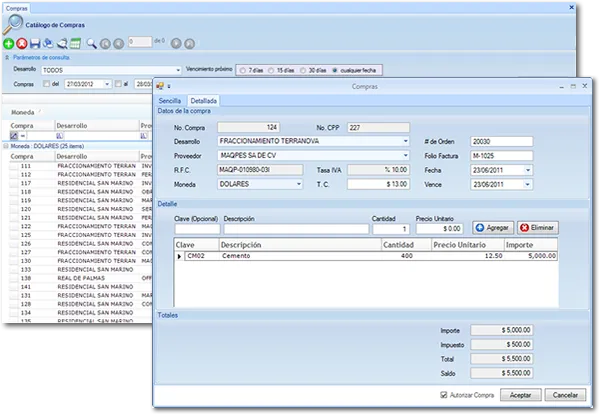599x414 pixels.
Task: Open the Fecha date dropdown
Action: click(528, 170)
